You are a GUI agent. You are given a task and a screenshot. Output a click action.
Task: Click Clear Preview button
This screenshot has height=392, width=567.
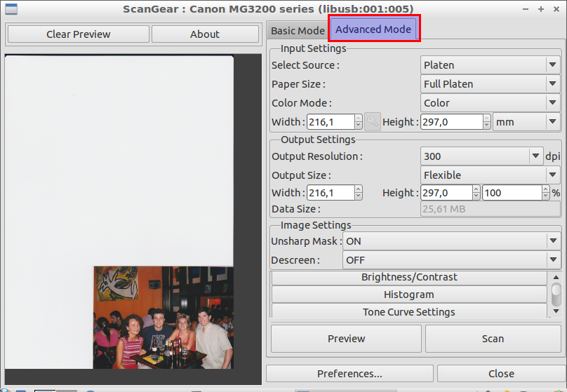[x=79, y=34]
